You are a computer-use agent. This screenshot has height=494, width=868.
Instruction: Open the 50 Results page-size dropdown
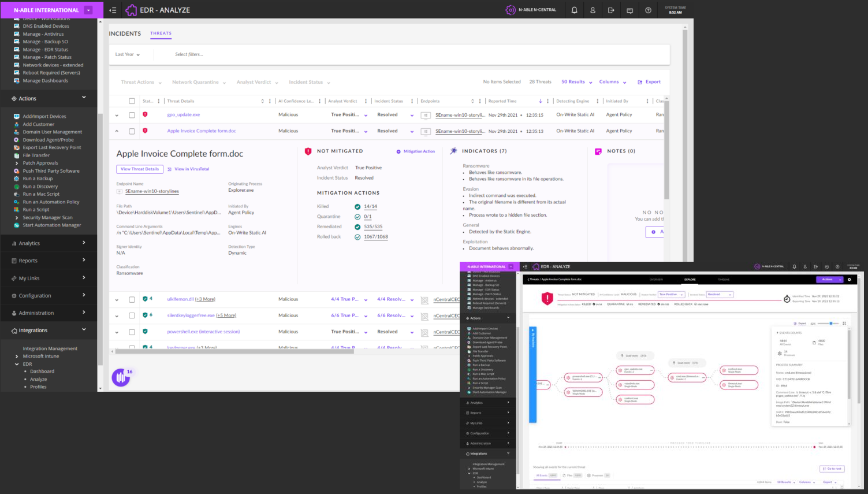tap(577, 82)
